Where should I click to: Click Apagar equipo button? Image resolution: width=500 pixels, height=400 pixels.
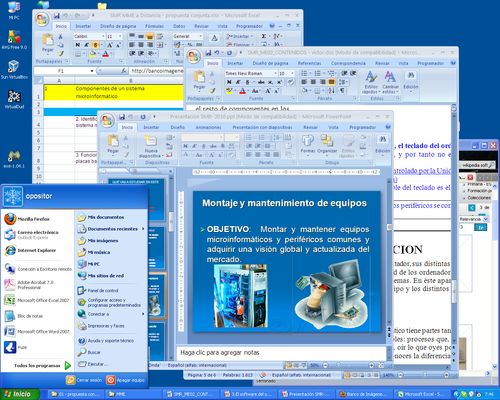pyautogui.click(x=125, y=380)
